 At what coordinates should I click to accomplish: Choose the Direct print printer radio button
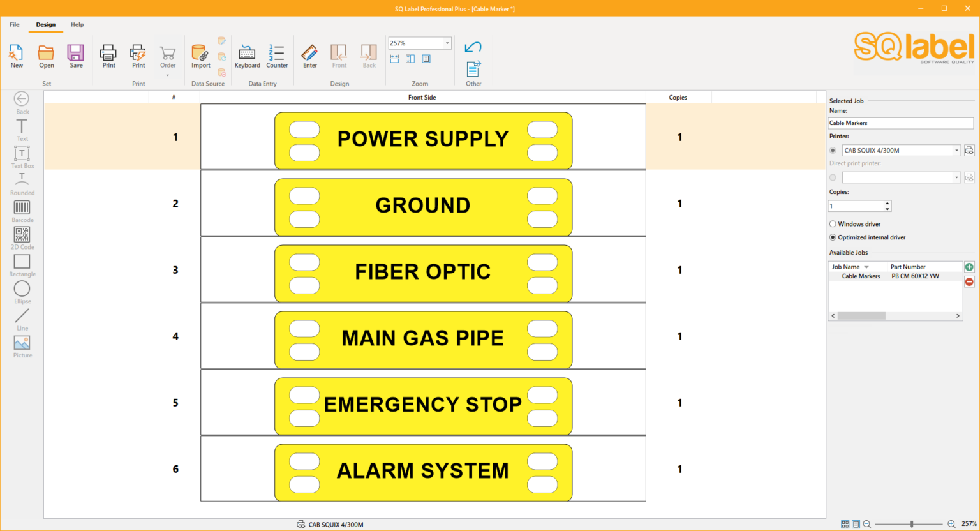pos(833,177)
